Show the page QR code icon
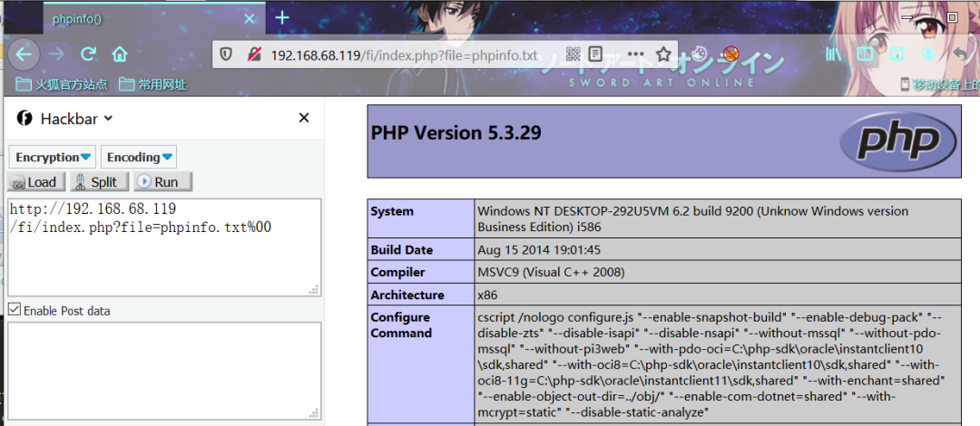Viewport: 980px width, 426px height. (x=573, y=54)
